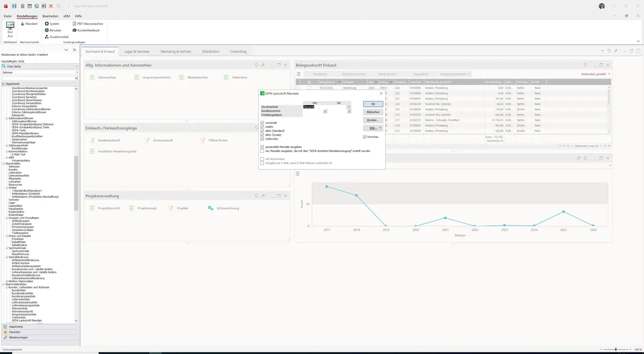Switch to Marketing & Vertrieb tab
Image resolution: width=644 pixels, height=354 pixels.
(176, 51)
